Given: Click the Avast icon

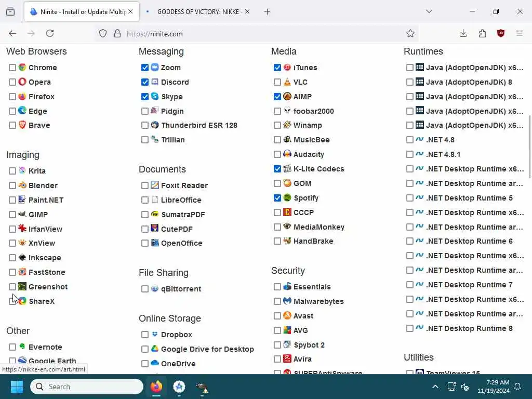Looking at the screenshot, I should pos(287,315).
